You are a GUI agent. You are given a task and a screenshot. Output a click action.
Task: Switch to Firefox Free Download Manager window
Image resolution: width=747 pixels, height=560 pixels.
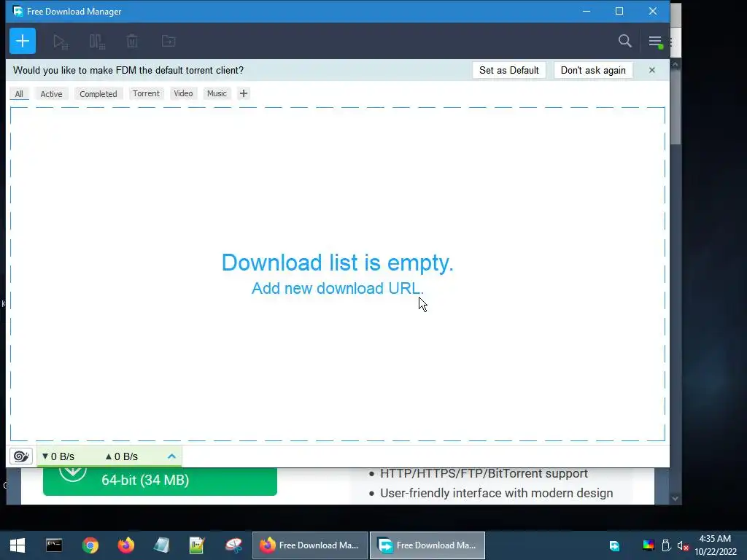pyautogui.click(x=309, y=545)
